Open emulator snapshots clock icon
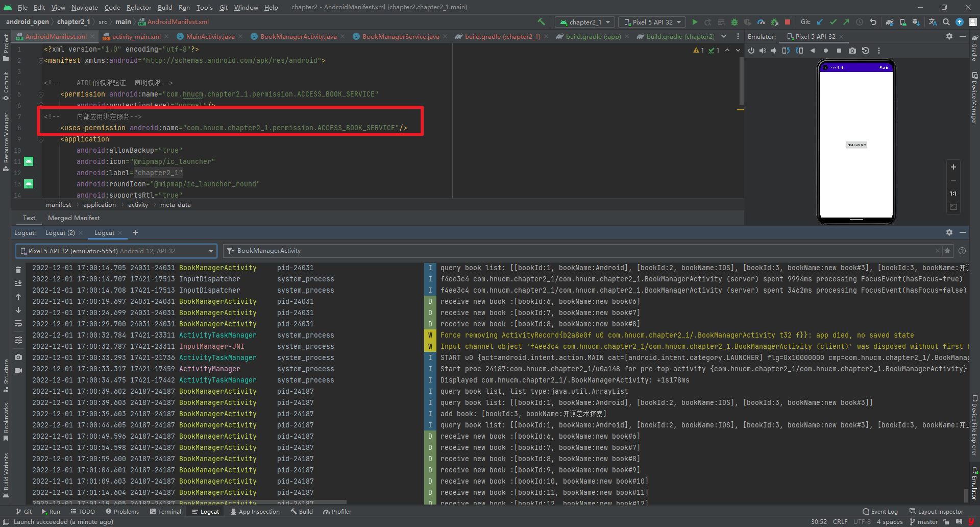Image resolution: width=980 pixels, height=527 pixels. coord(866,51)
